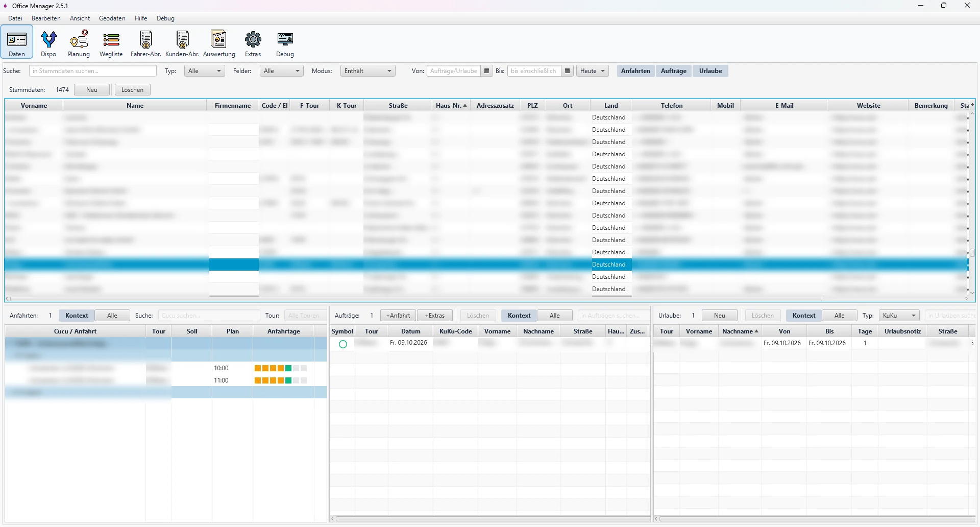Select Alle in the Urlaube panel
Image resolution: width=980 pixels, height=527 pixels.
point(840,316)
